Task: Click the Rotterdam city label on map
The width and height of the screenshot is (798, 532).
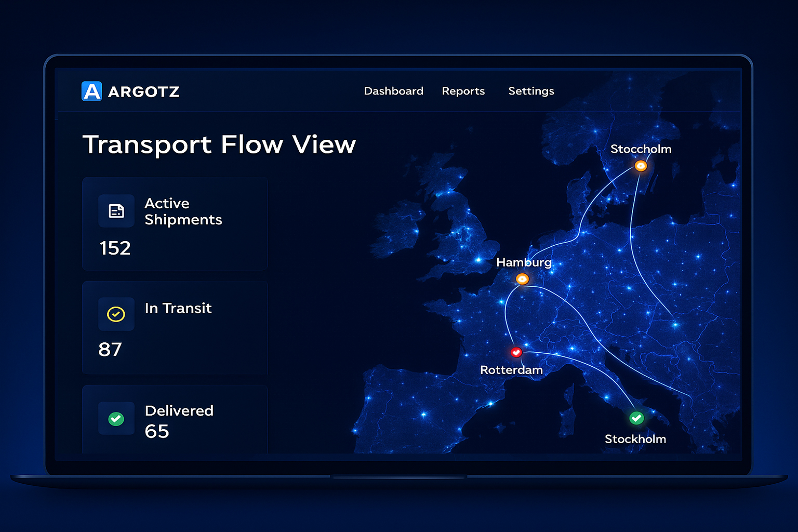Action: coord(511,370)
